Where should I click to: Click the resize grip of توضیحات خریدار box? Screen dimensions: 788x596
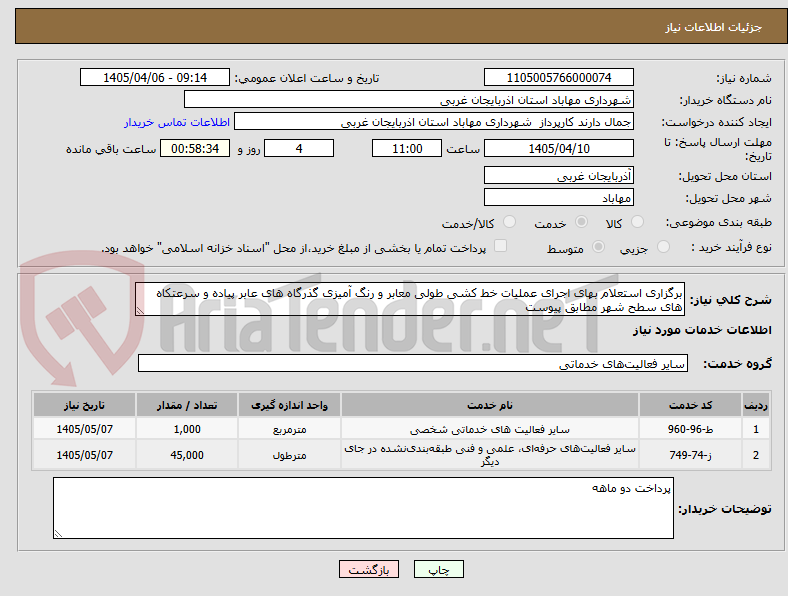click(x=58, y=534)
